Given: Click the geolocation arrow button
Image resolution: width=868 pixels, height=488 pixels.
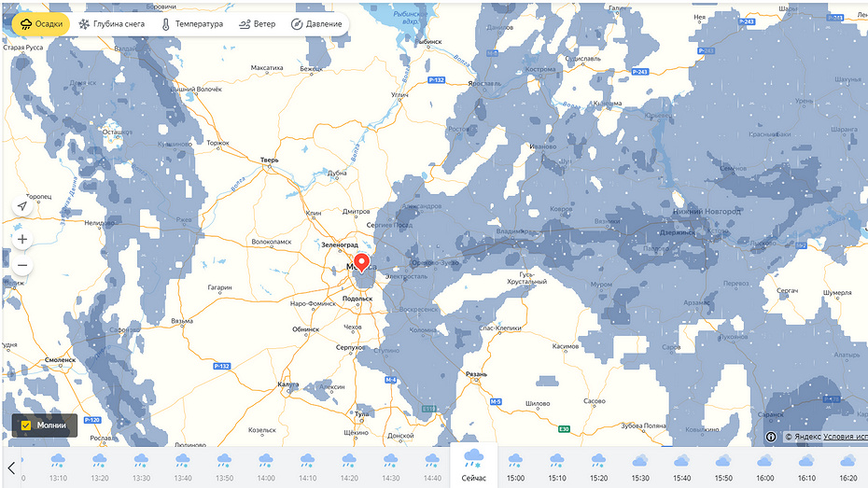Looking at the screenshot, I should click(22, 206).
